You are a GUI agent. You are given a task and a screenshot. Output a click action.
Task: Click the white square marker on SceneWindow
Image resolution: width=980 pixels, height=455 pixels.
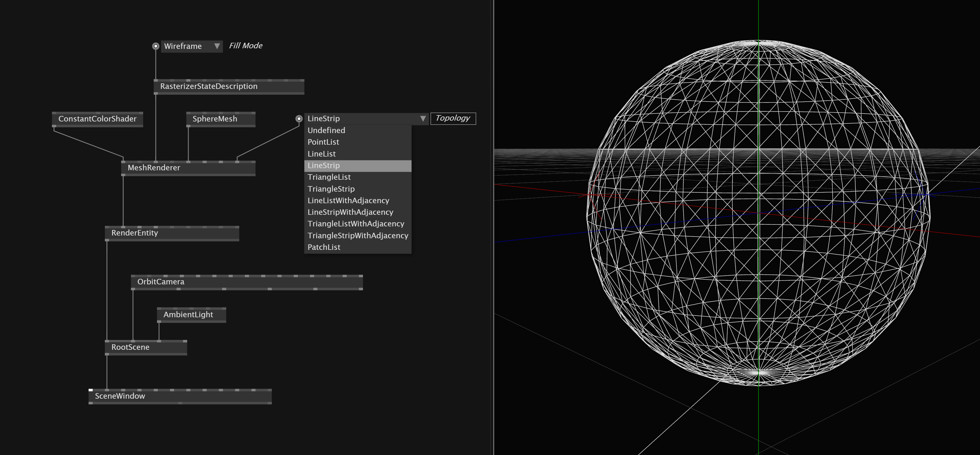90,390
